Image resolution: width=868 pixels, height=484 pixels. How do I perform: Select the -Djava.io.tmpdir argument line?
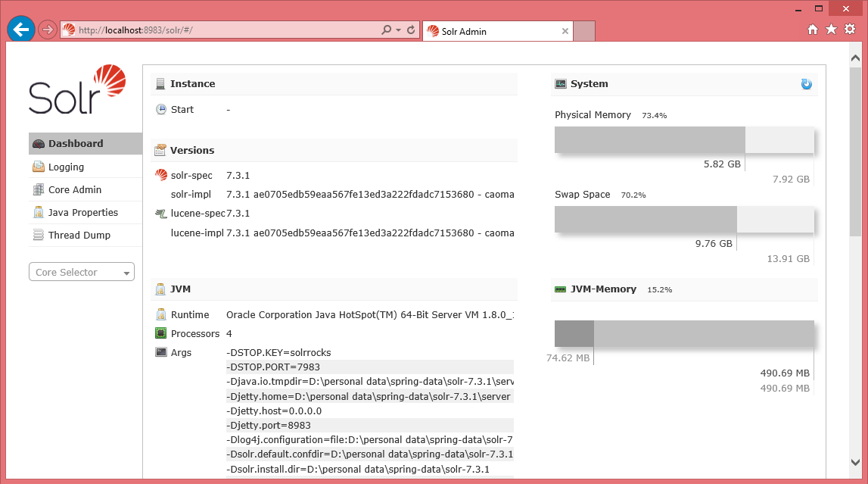370,382
